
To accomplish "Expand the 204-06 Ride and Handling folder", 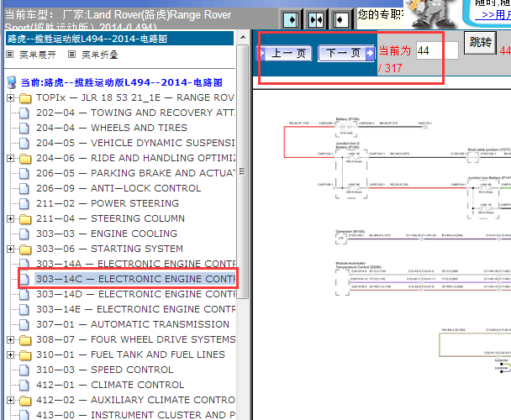I will click(x=10, y=159).
